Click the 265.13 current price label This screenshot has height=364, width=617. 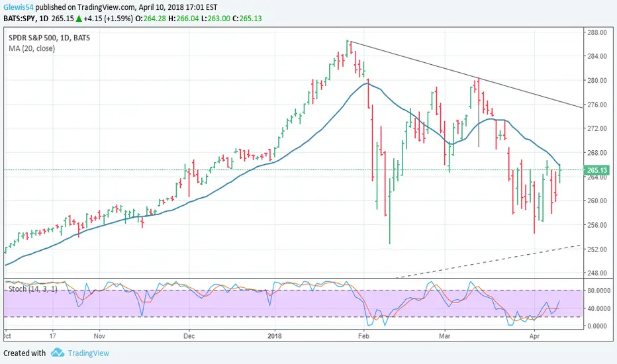(597, 170)
